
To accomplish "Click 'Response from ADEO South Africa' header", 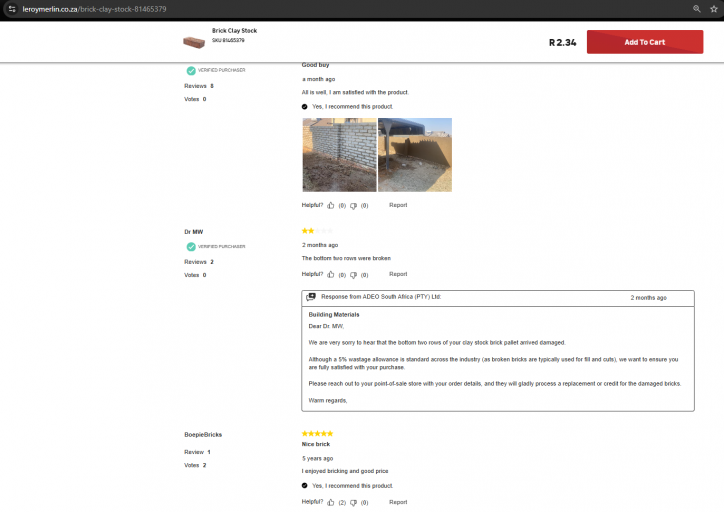I will 381,297.
